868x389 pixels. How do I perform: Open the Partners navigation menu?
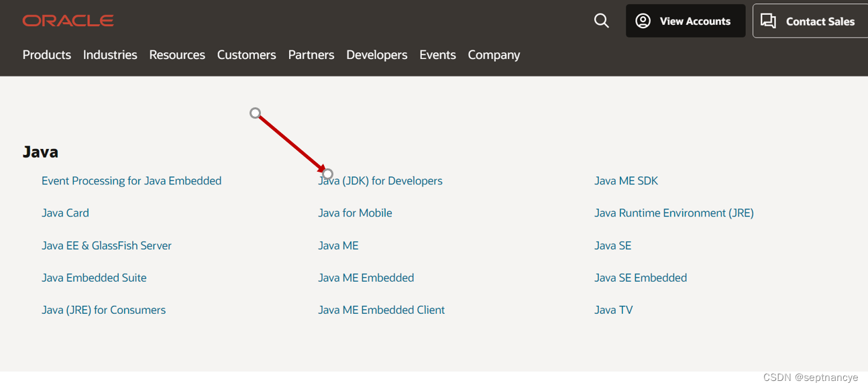click(311, 54)
